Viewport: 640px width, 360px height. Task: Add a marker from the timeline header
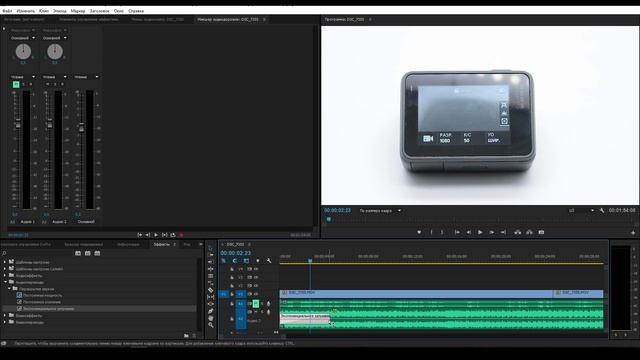pos(258,260)
